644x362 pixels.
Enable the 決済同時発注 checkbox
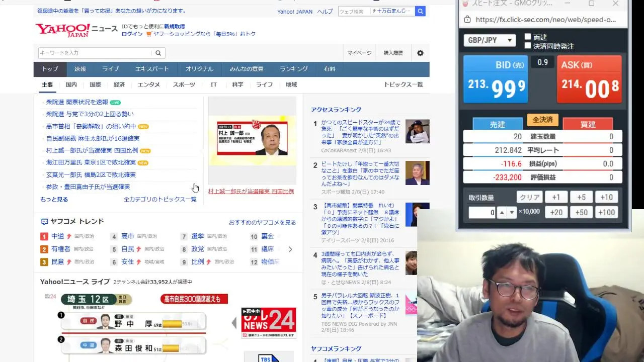point(528,46)
